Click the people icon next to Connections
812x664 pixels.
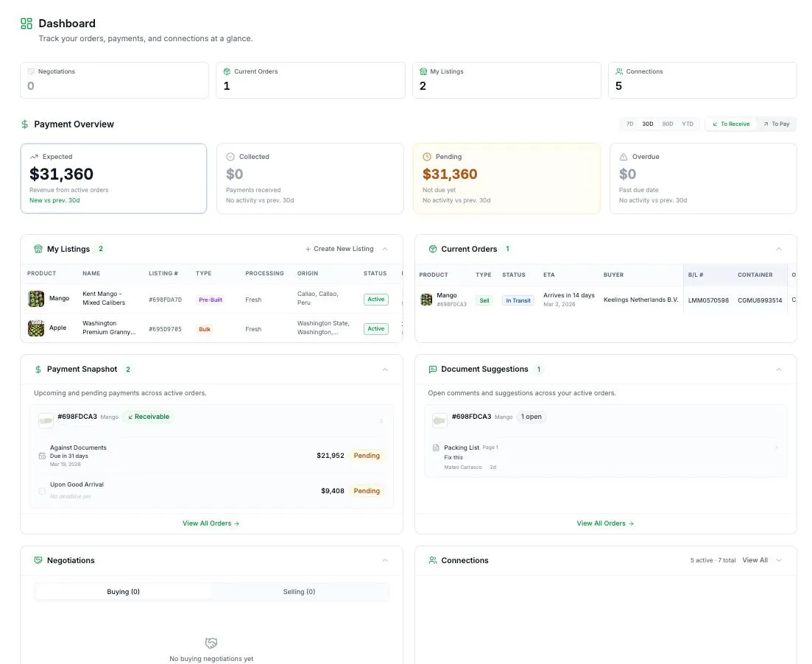pyautogui.click(x=432, y=560)
